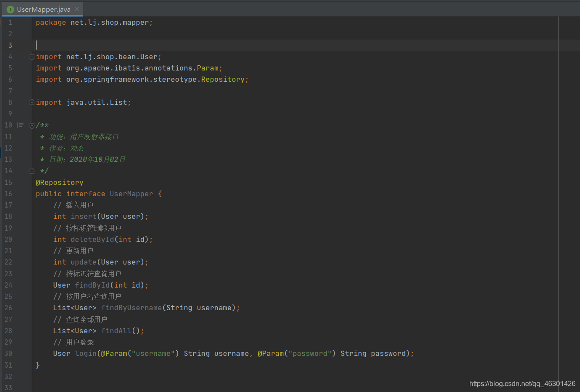Click the insert method name
580x392 pixels.
click(x=84, y=217)
